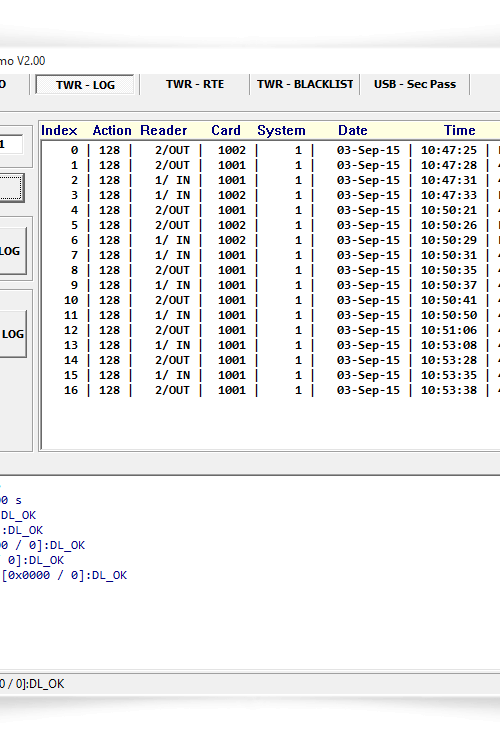Open the USB - Sec Pass tab
Image resolution: width=500 pixels, height=744 pixels.
point(415,84)
